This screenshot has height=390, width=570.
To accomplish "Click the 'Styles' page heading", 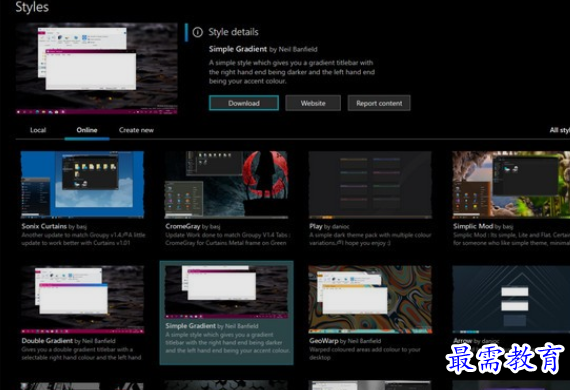I will pyautogui.click(x=32, y=7).
